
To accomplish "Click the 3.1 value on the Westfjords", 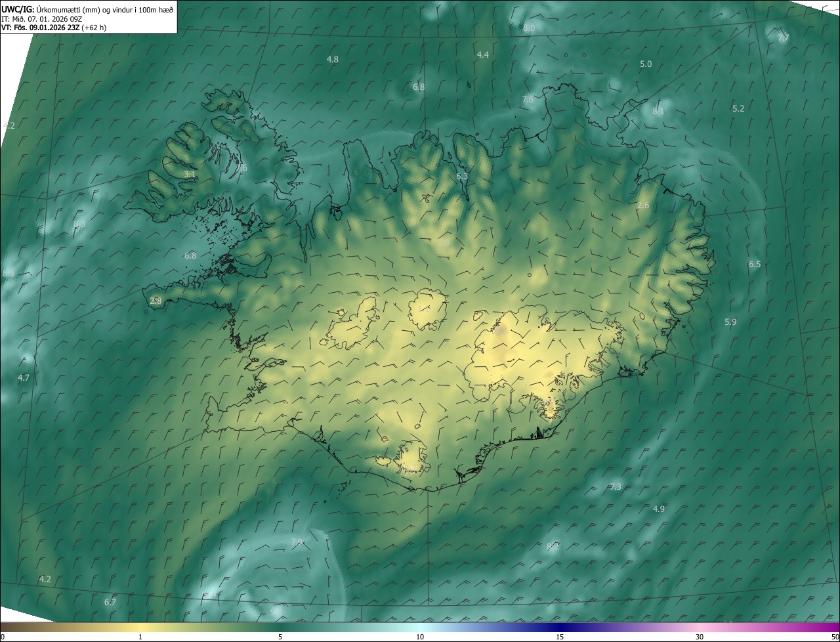I will (x=189, y=174).
